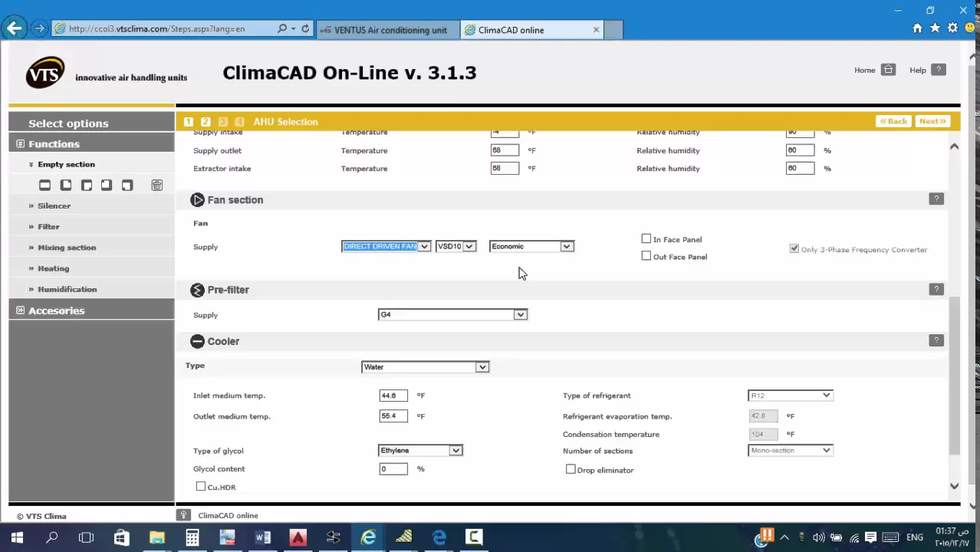Open the Help link
This screenshot has height=552, width=980.
[x=927, y=70]
